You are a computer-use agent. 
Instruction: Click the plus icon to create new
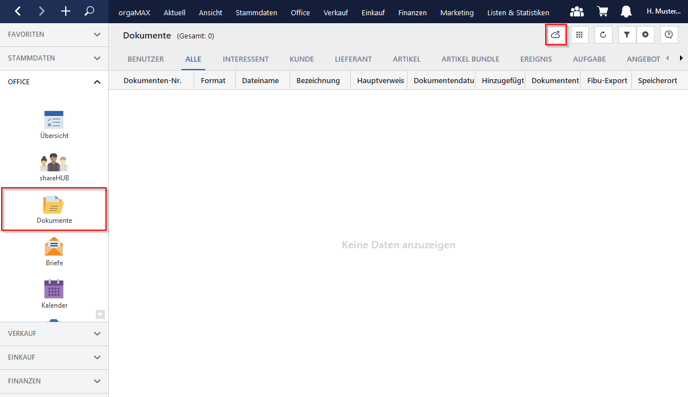coord(65,11)
